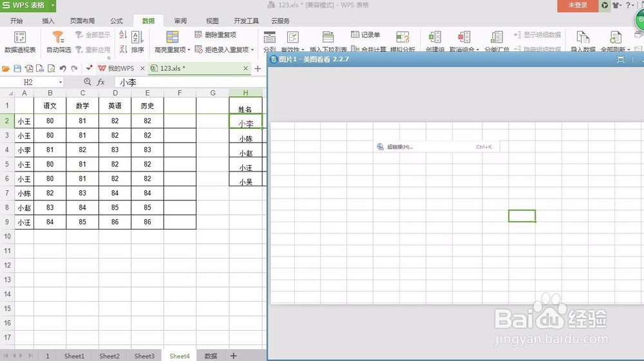The width and height of the screenshot is (644, 361).
Task: Select cell containing 语文 header
Action: click(50, 106)
